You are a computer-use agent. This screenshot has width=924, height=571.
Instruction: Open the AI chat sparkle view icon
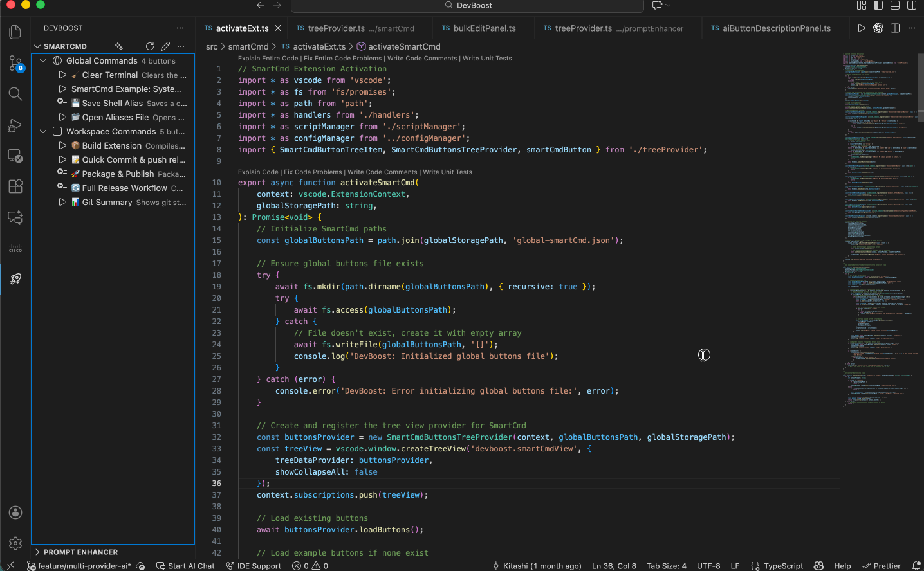click(x=15, y=217)
